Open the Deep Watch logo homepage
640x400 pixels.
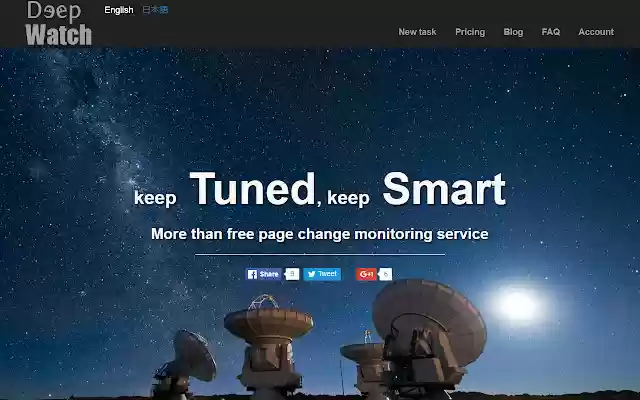tap(58, 23)
